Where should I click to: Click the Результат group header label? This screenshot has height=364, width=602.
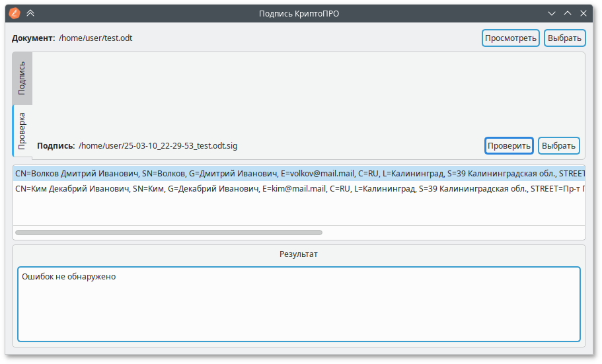tap(299, 254)
